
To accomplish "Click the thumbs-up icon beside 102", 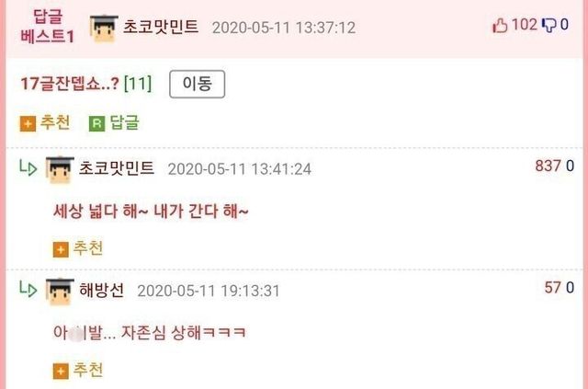I will (500, 26).
